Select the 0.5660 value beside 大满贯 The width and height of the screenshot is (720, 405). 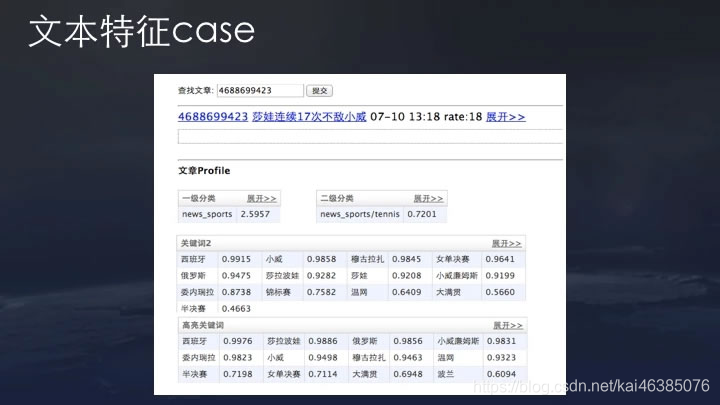[500, 292]
